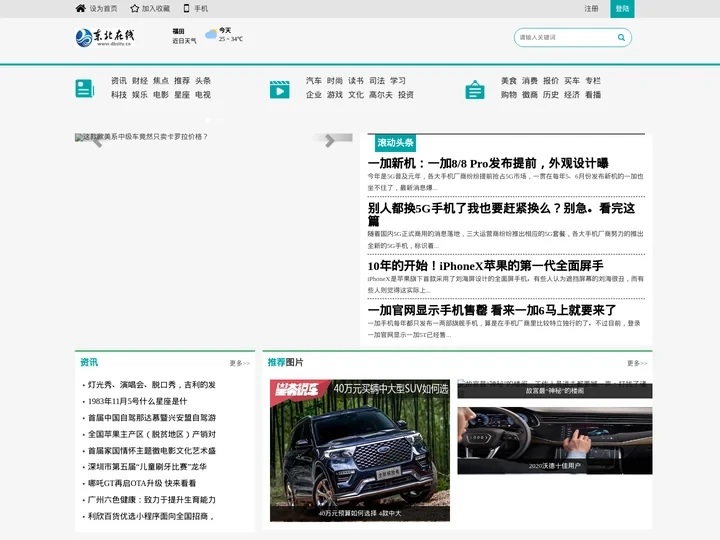720x540 pixels.
Task: Open the 看播 menu item
Action: tap(593, 95)
